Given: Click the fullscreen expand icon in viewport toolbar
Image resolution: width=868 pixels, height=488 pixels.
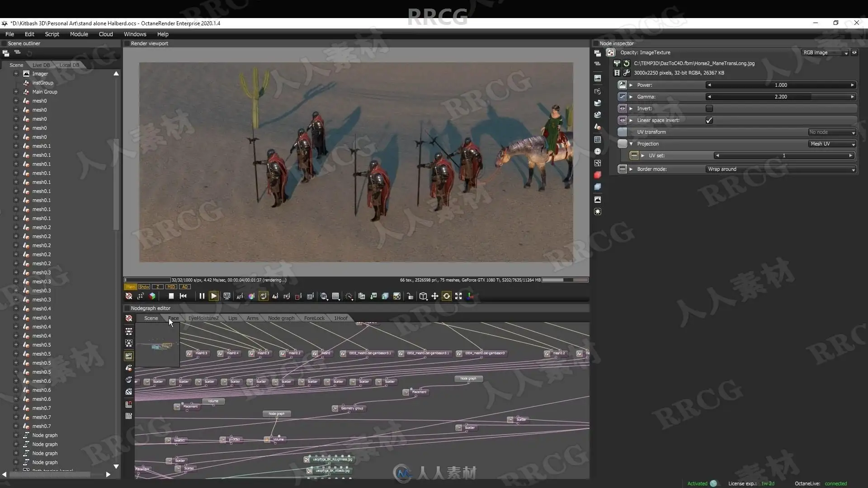Looking at the screenshot, I should [458, 296].
